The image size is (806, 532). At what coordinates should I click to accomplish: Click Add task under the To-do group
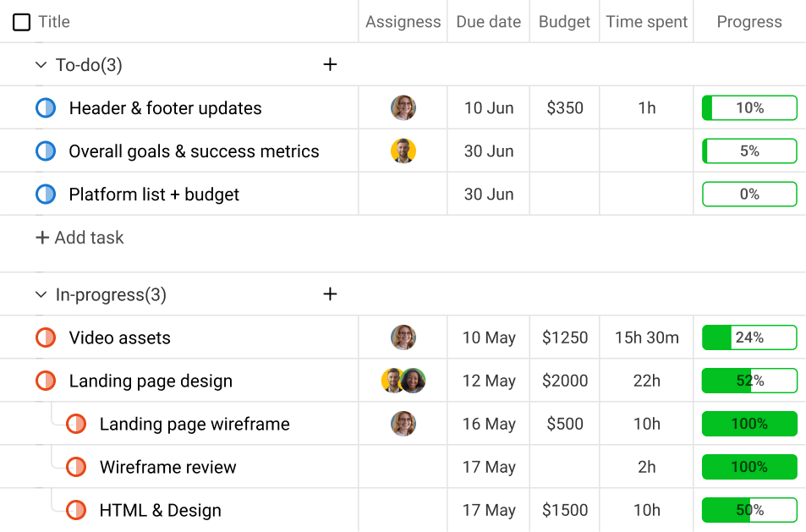pyautogui.click(x=80, y=238)
